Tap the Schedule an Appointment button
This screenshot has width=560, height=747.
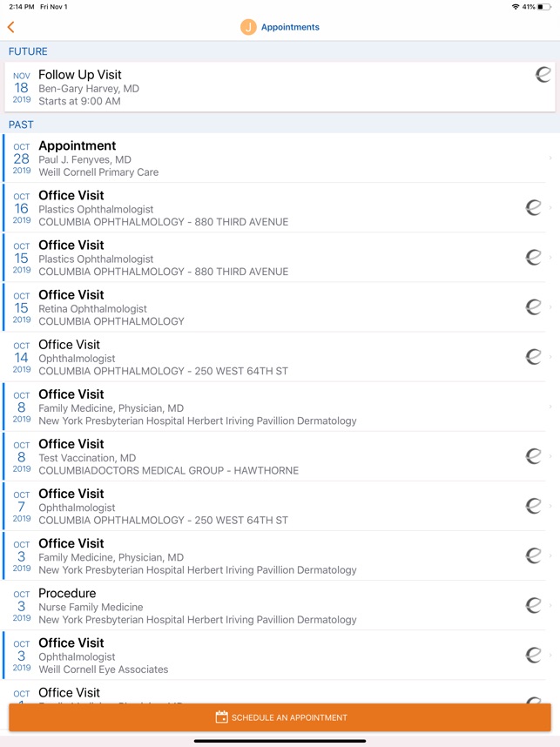[x=280, y=717]
